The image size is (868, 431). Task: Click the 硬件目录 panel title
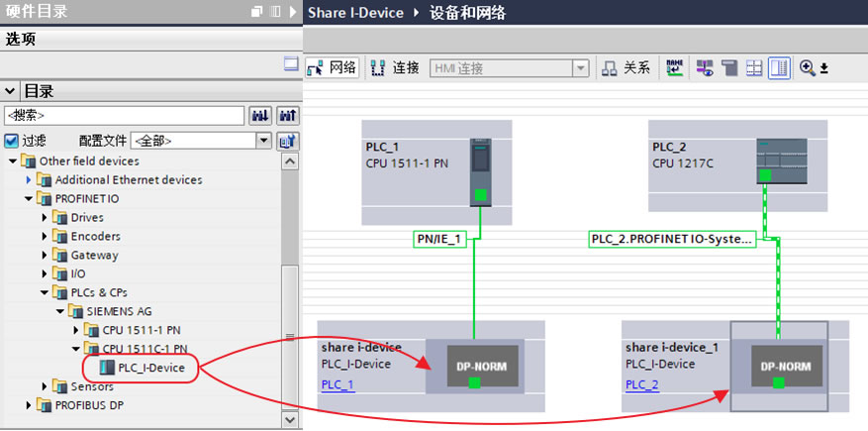coord(37,12)
